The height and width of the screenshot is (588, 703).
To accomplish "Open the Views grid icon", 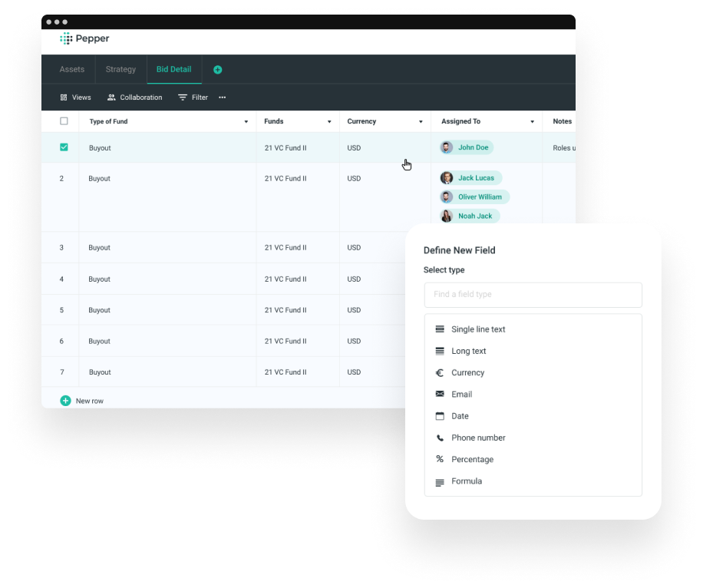I will click(64, 97).
